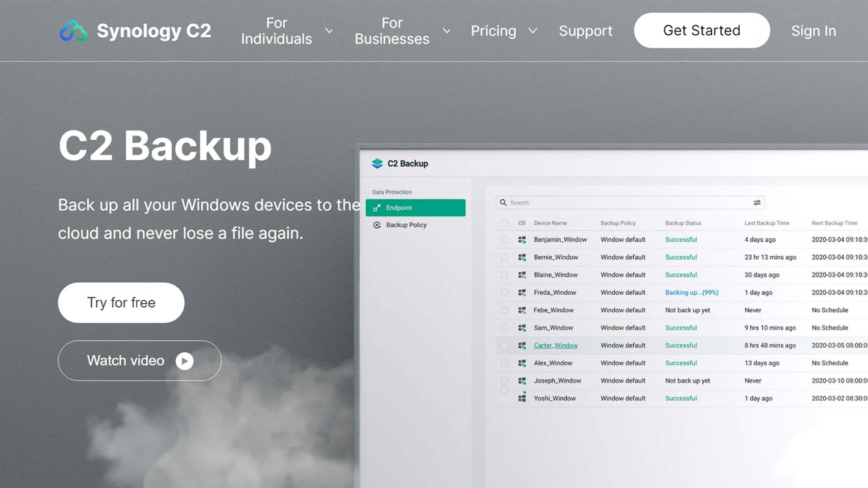Expand the For Individuals dropdown chevron

pyautogui.click(x=329, y=31)
